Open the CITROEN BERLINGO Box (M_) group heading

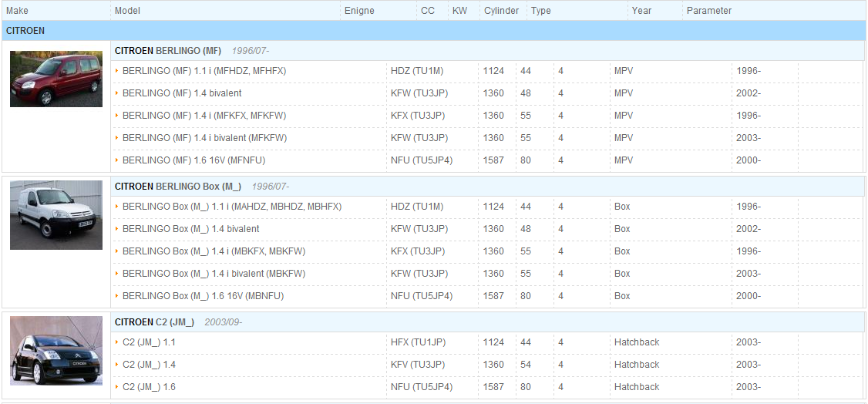point(178,187)
